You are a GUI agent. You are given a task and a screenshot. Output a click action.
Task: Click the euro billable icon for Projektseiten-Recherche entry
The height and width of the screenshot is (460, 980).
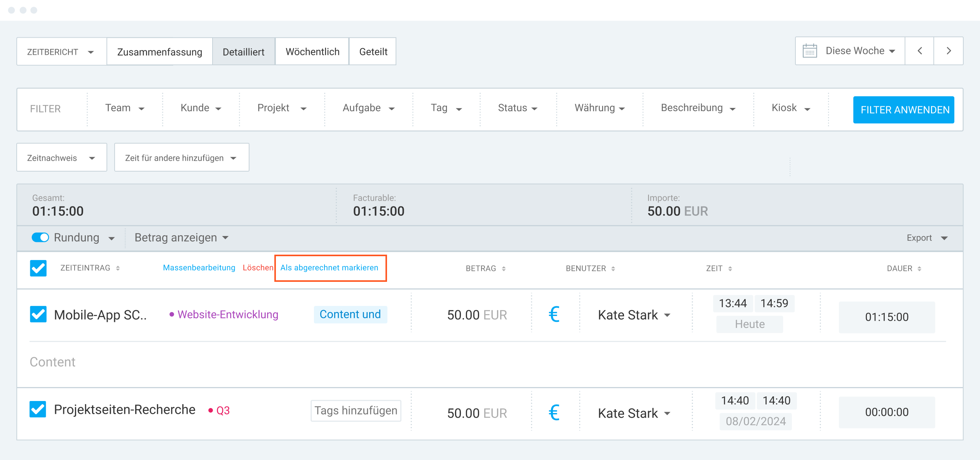[554, 413]
